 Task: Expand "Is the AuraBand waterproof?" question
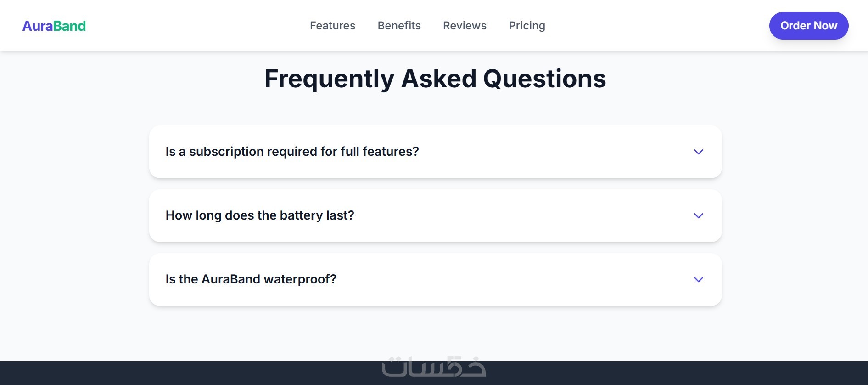(x=251, y=279)
